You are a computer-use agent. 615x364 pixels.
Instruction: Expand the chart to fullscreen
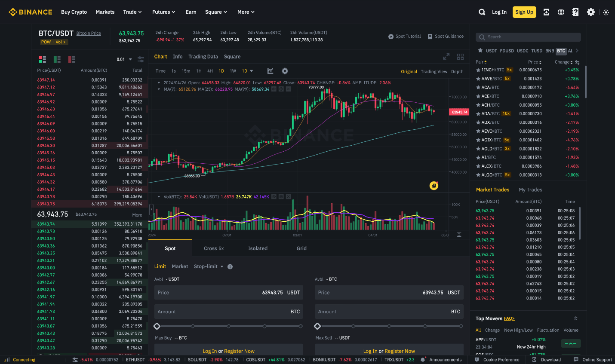[x=446, y=57]
